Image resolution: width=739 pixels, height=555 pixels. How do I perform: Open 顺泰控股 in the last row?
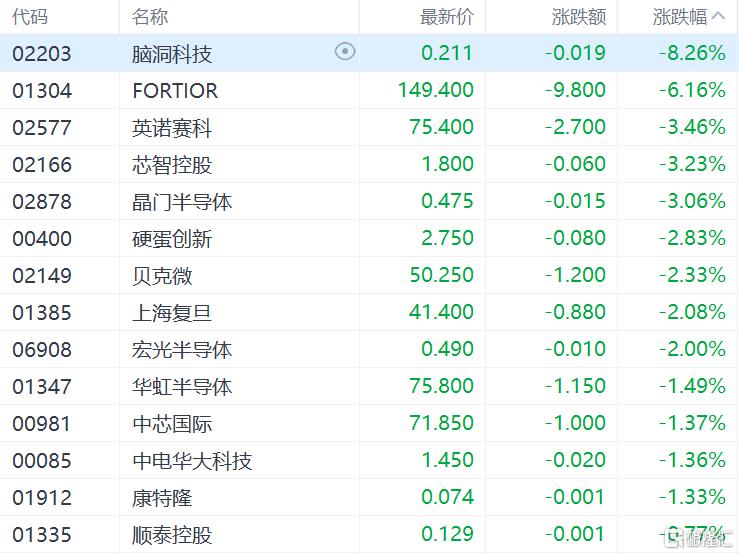(172, 534)
